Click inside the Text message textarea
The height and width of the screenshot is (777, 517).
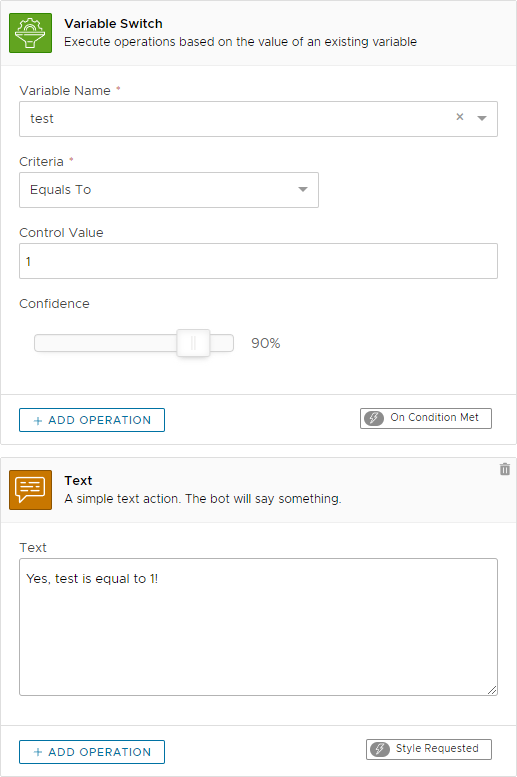258,627
